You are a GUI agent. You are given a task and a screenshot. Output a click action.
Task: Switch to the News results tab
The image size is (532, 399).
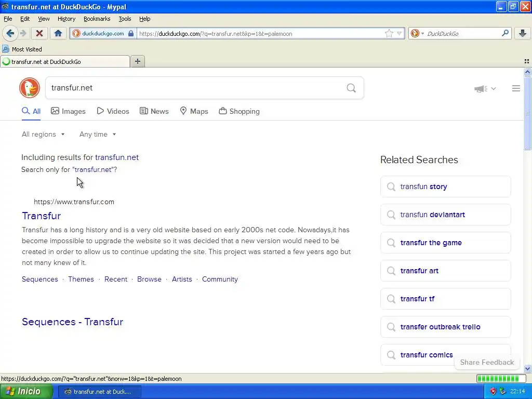pos(154,111)
